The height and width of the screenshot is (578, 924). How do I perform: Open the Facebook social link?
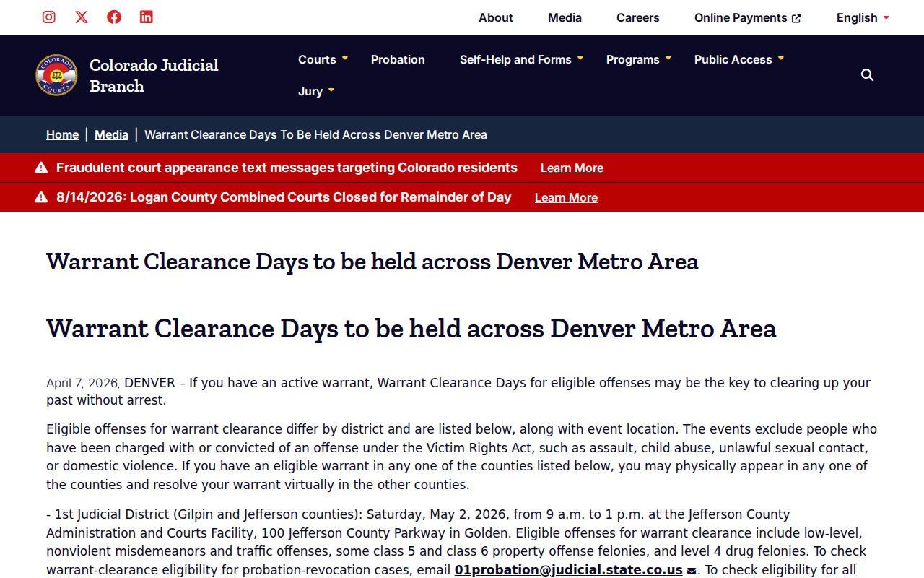pyautogui.click(x=114, y=17)
